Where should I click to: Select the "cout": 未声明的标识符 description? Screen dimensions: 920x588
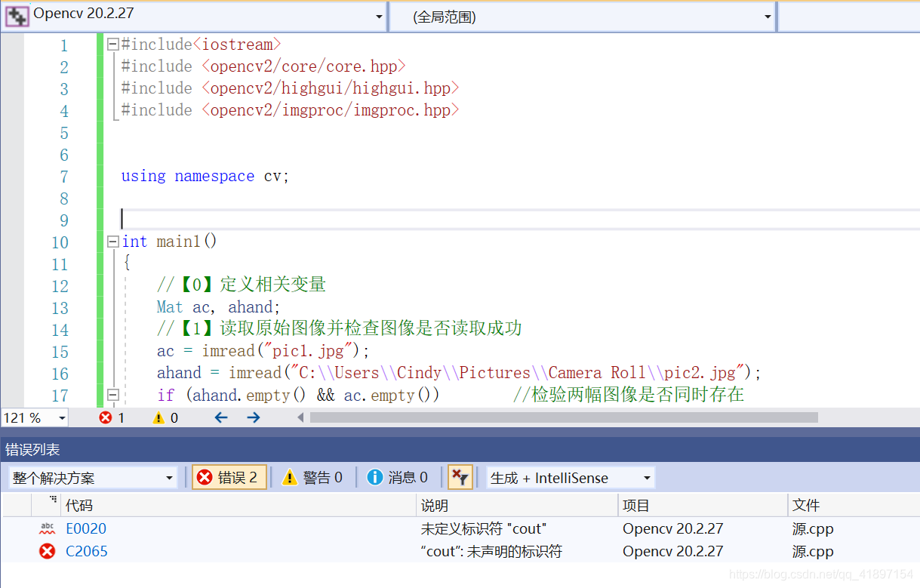coord(491,552)
